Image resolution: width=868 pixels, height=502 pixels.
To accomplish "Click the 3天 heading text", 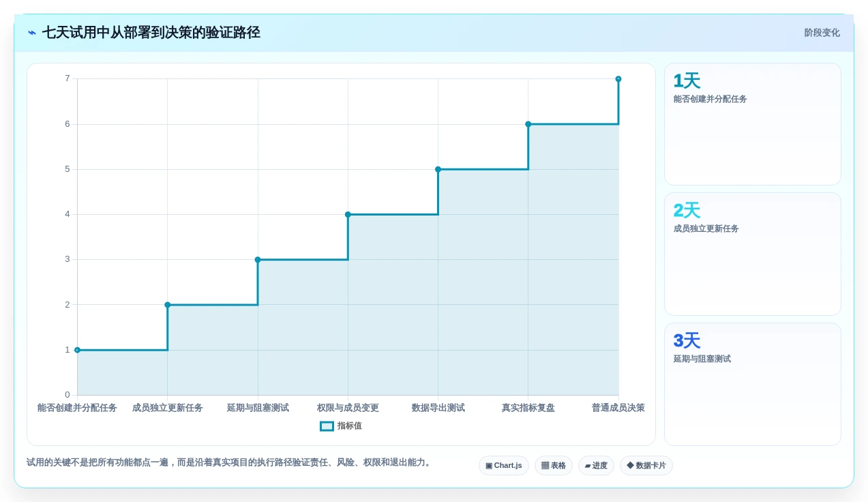I will coord(687,341).
